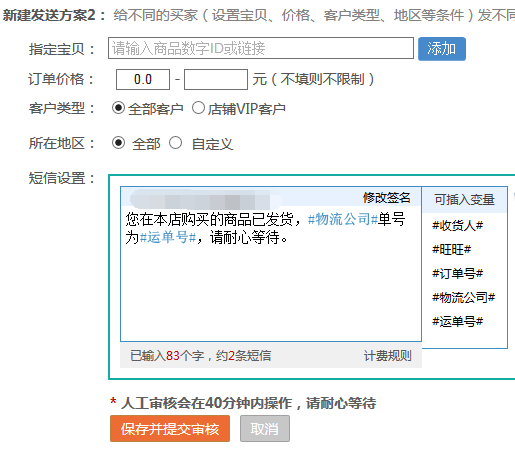Click the 可插入变量 panel header

pyautogui.click(x=464, y=200)
